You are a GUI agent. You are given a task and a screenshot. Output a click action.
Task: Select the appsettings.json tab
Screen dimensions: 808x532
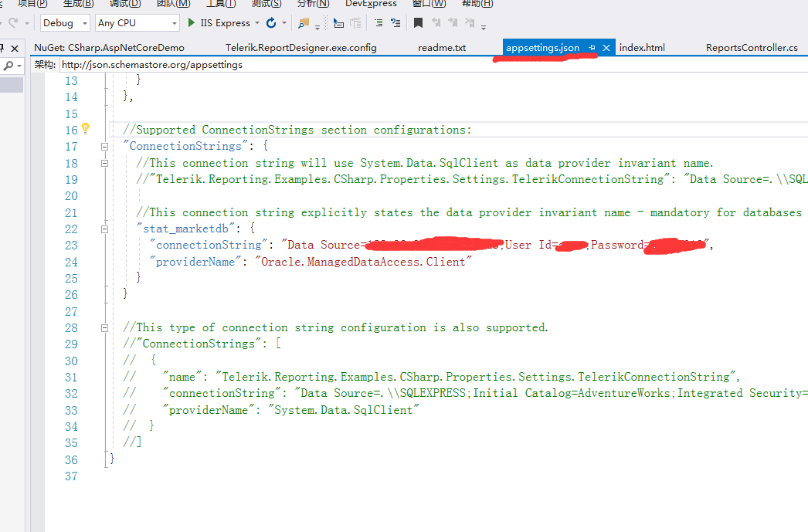[542, 48]
